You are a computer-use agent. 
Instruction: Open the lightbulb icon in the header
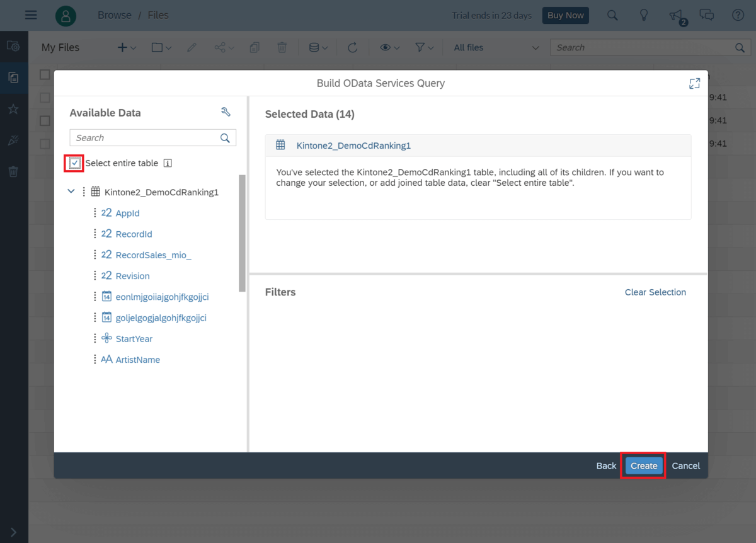coord(644,15)
